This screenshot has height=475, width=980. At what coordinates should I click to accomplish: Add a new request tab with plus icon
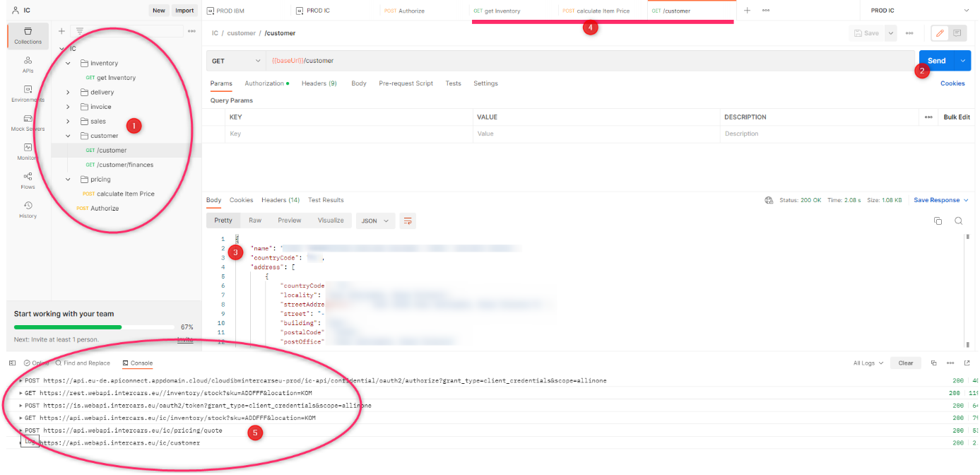click(x=747, y=11)
